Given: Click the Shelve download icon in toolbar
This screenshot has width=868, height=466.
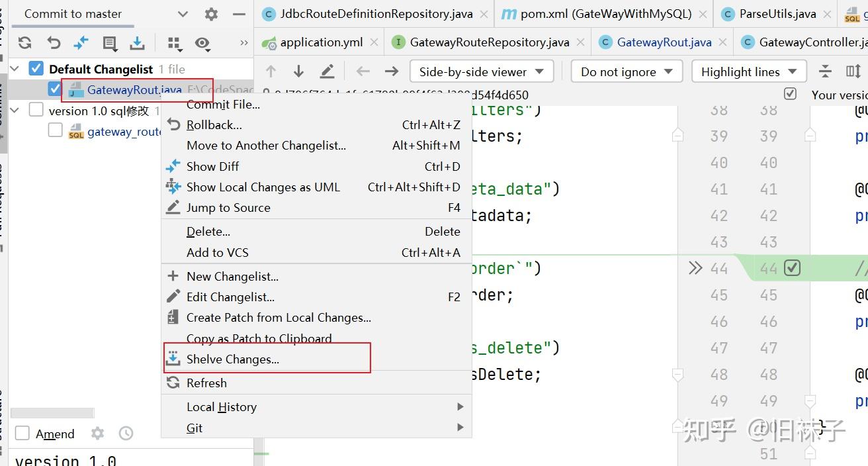Looking at the screenshot, I should (137, 43).
